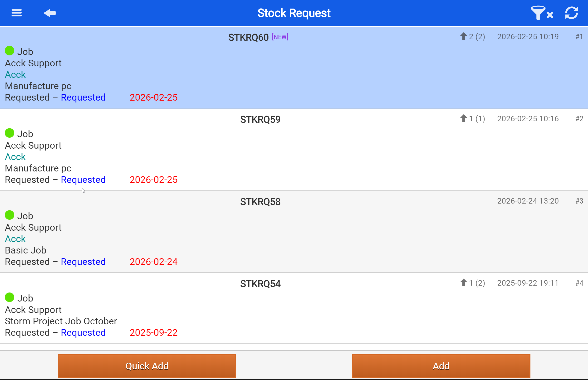Click the green status dot on STKRQ54
Image resolution: width=588 pixels, height=380 pixels.
pos(10,297)
